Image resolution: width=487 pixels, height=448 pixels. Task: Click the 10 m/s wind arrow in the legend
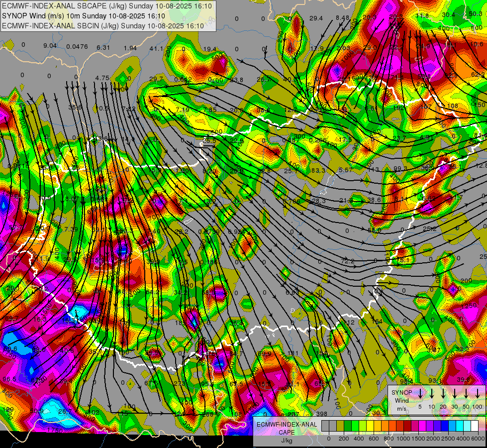point(432,393)
